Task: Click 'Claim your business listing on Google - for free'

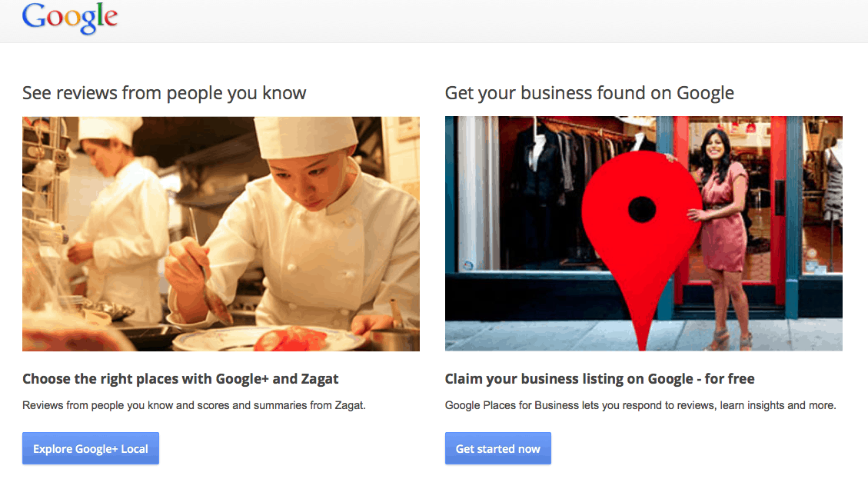Action: (600, 379)
